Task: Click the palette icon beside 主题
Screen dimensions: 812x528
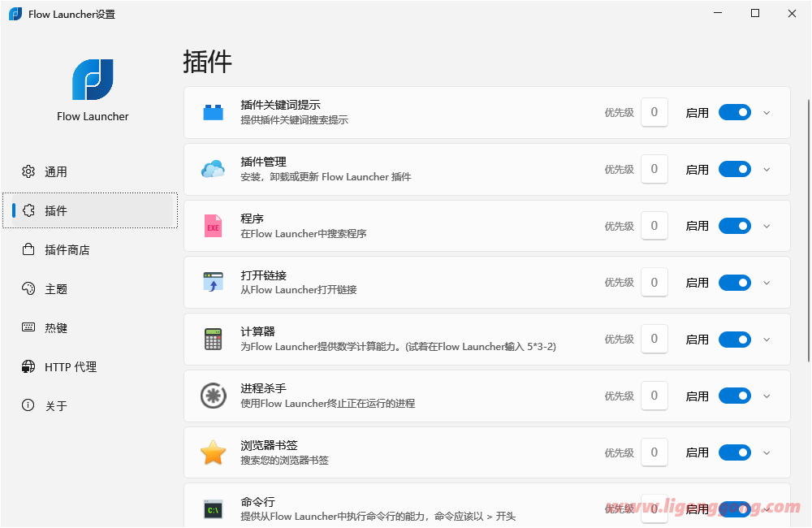Action: pos(28,288)
